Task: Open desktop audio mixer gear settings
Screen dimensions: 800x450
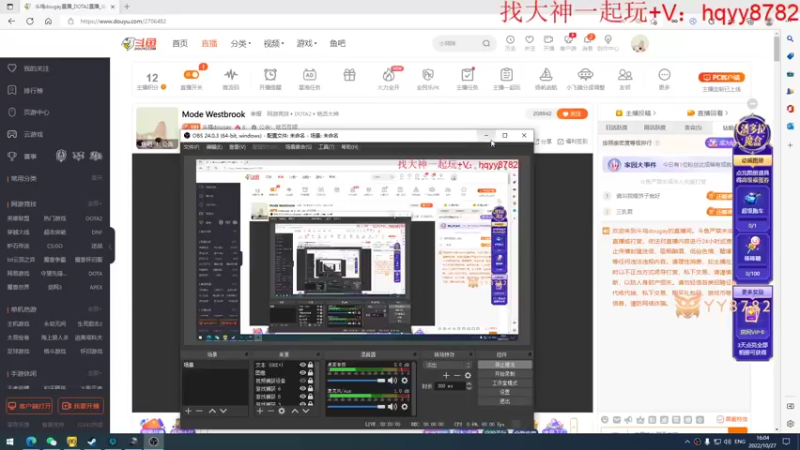Action: pos(405,381)
